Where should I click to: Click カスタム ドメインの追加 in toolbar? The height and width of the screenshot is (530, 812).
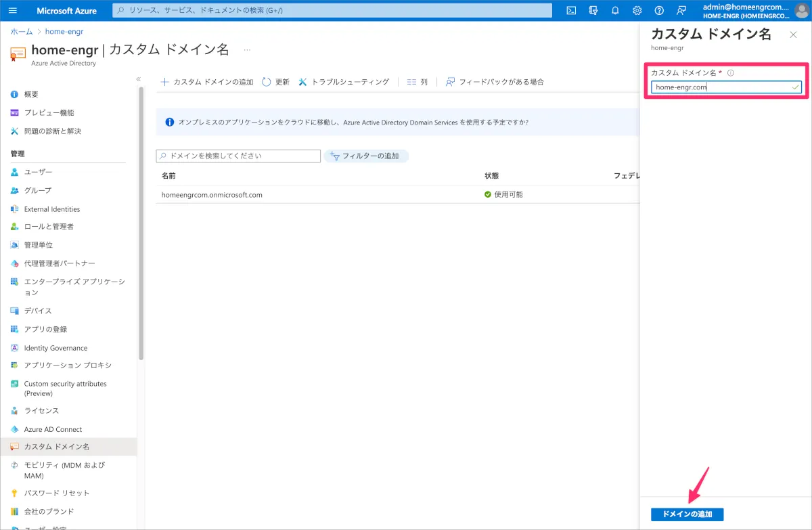[206, 82]
